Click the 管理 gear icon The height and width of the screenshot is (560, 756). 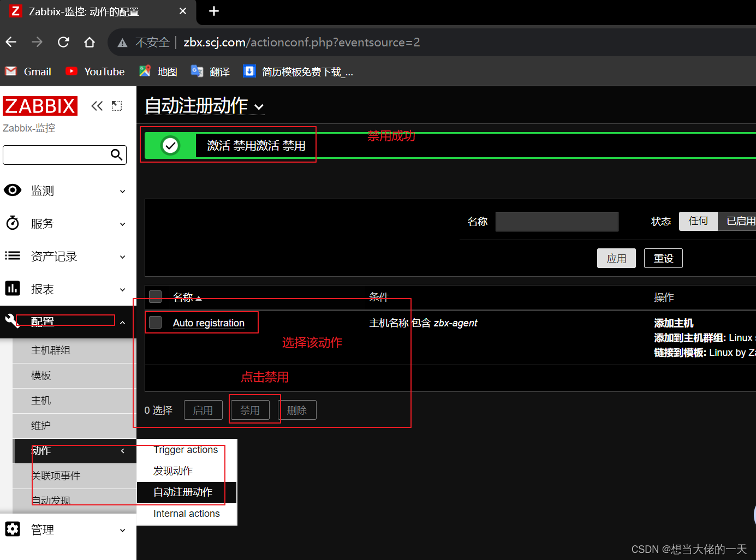tap(13, 529)
